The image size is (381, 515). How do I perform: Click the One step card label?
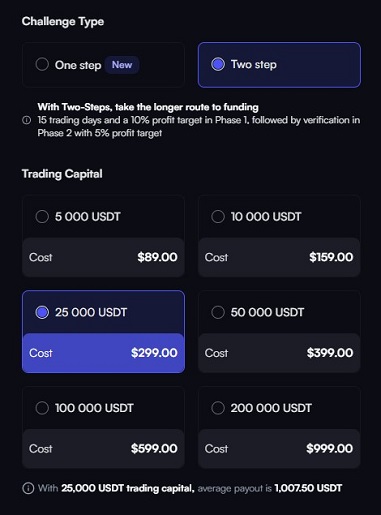coord(78,65)
